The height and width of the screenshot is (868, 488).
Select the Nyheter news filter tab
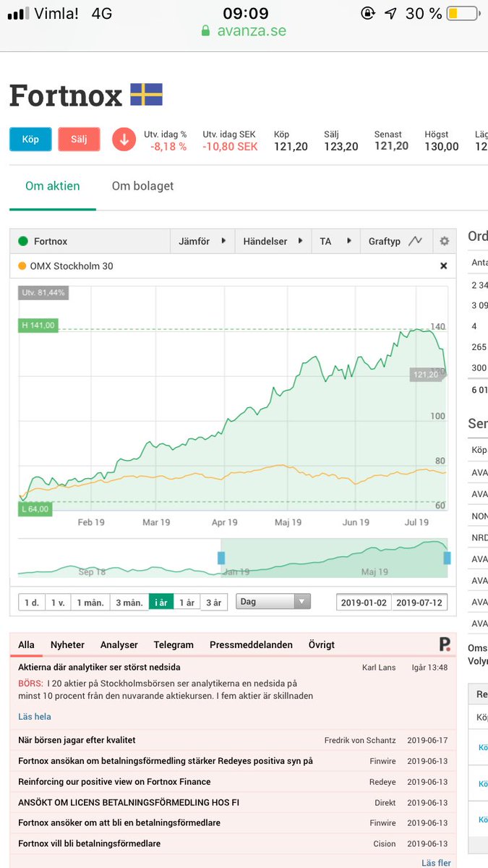tap(67, 644)
